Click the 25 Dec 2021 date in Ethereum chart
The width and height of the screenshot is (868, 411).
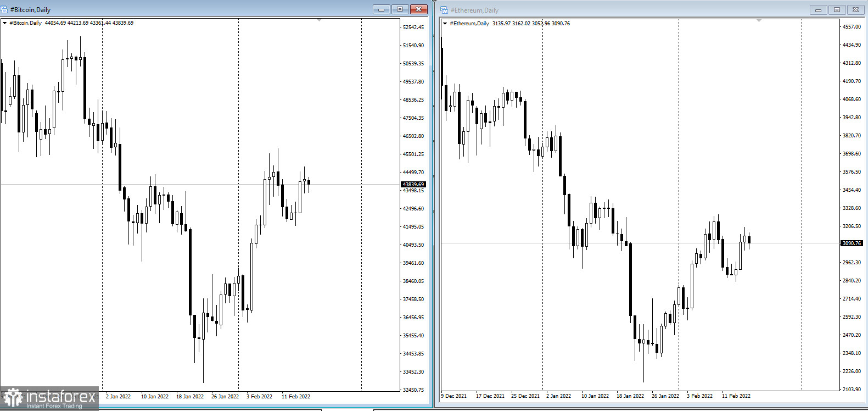tap(525, 396)
